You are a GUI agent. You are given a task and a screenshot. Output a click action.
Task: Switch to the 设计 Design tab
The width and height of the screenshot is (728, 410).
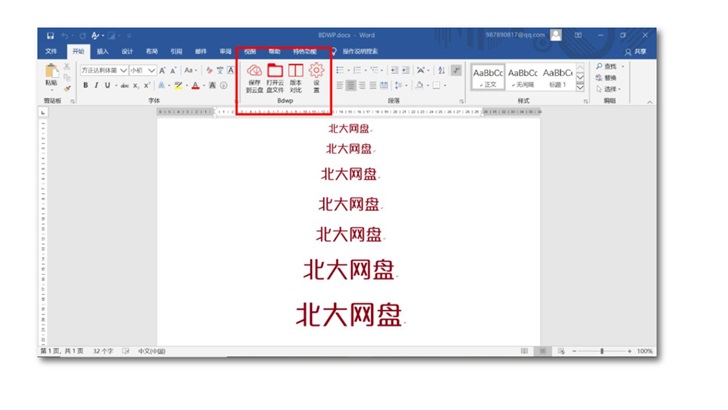coord(127,52)
